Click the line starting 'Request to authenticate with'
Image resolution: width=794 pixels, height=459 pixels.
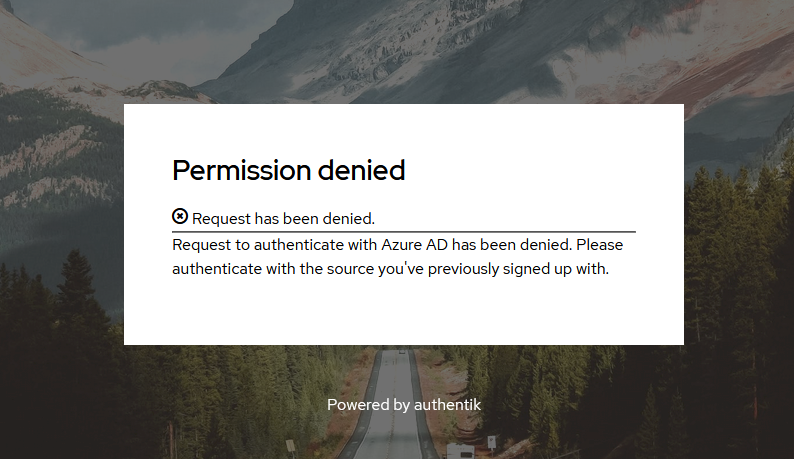[398, 245]
